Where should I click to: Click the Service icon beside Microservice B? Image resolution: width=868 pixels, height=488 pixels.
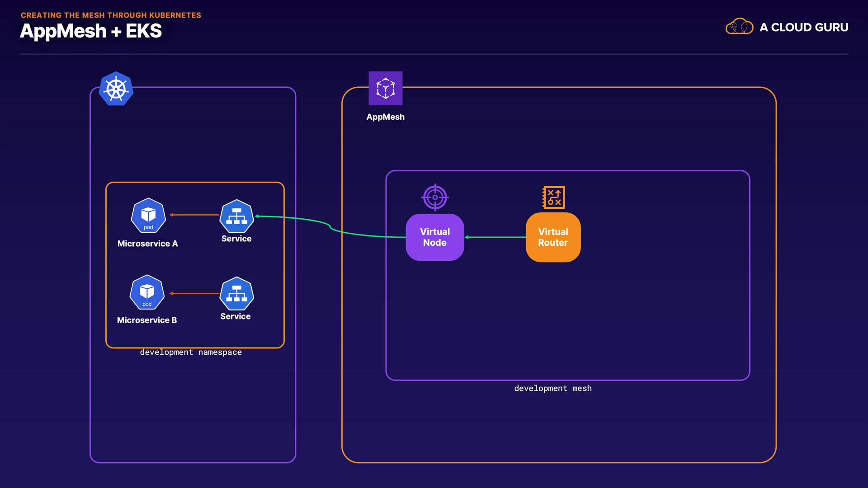click(x=236, y=294)
